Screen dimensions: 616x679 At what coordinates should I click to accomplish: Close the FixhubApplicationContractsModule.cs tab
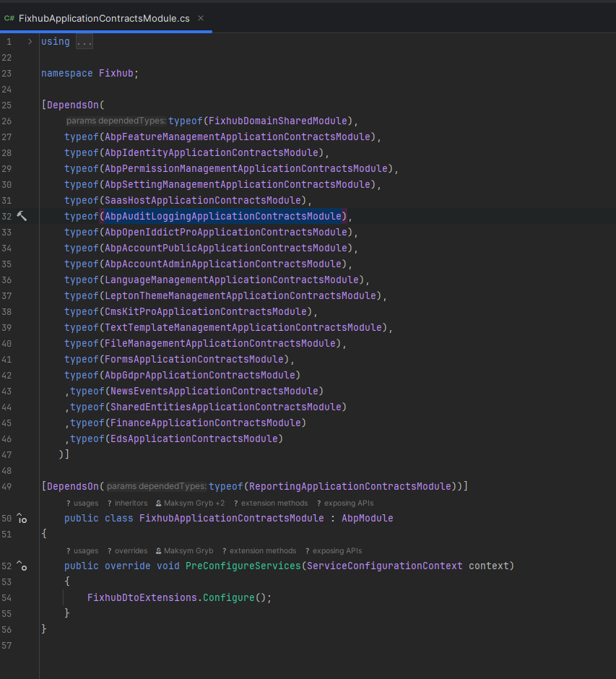click(x=201, y=18)
